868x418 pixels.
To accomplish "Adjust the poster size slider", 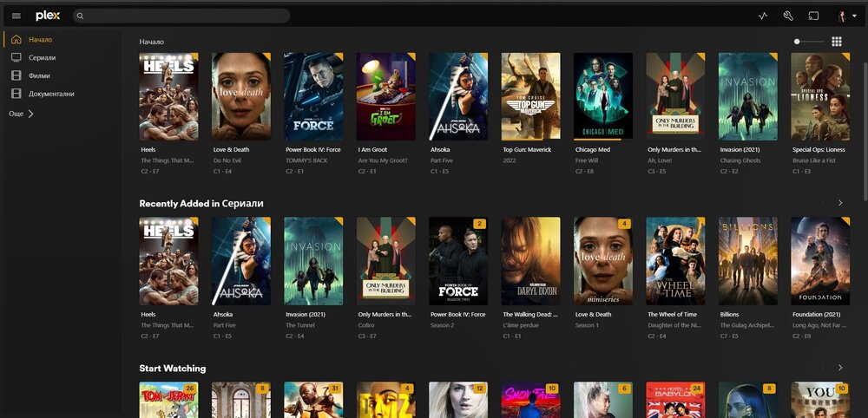I will point(809,42).
